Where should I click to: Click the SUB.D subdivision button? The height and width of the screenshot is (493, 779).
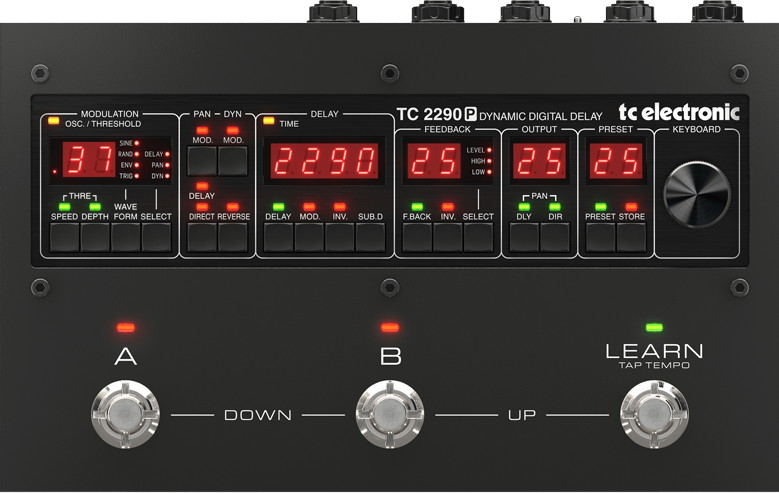[371, 237]
